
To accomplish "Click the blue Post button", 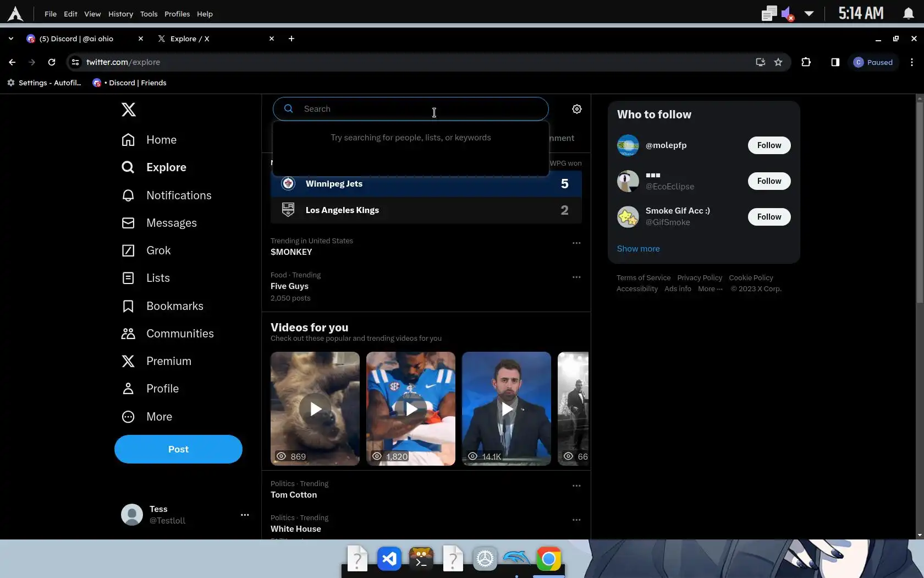I will coord(178,449).
